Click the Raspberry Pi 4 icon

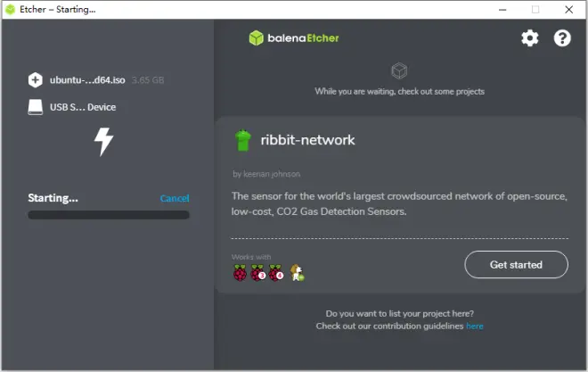tap(276, 273)
